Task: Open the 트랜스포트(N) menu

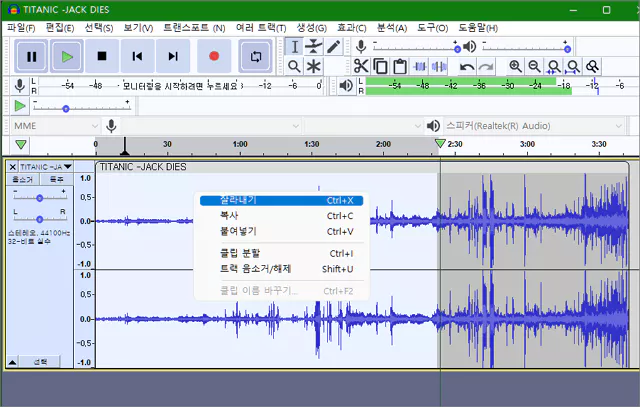Action: point(194,28)
